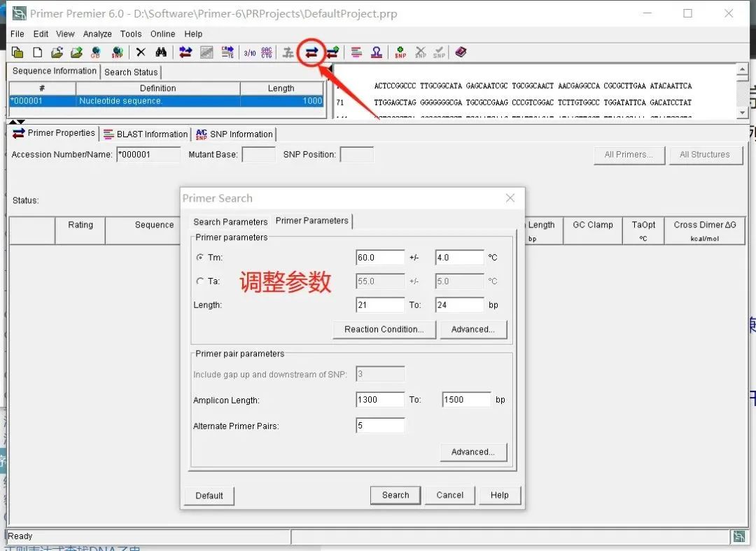
Task: Click the Search button in dialog
Action: (395, 495)
